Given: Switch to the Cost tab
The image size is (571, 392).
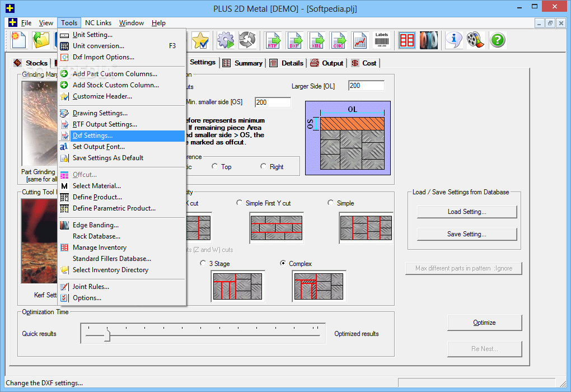Looking at the screenshot, I should [x=364, y=63].
